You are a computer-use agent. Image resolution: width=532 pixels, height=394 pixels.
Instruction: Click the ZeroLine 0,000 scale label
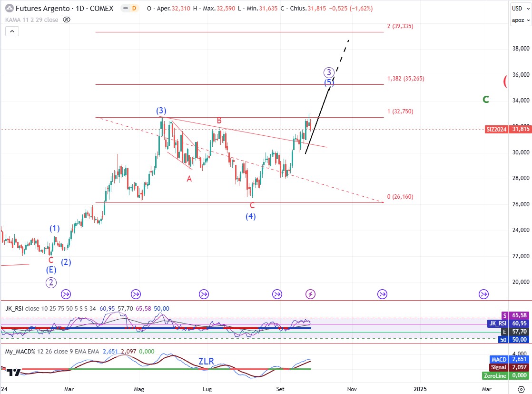[506, 375]
